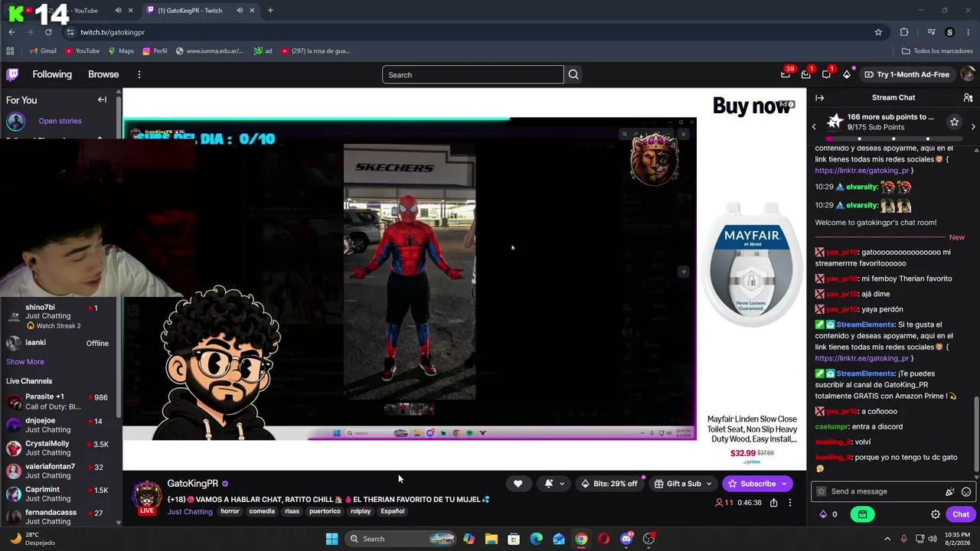Screen dimensions: 980x551
Task: Open the Windows Start menu
Action: pos(332,539)
